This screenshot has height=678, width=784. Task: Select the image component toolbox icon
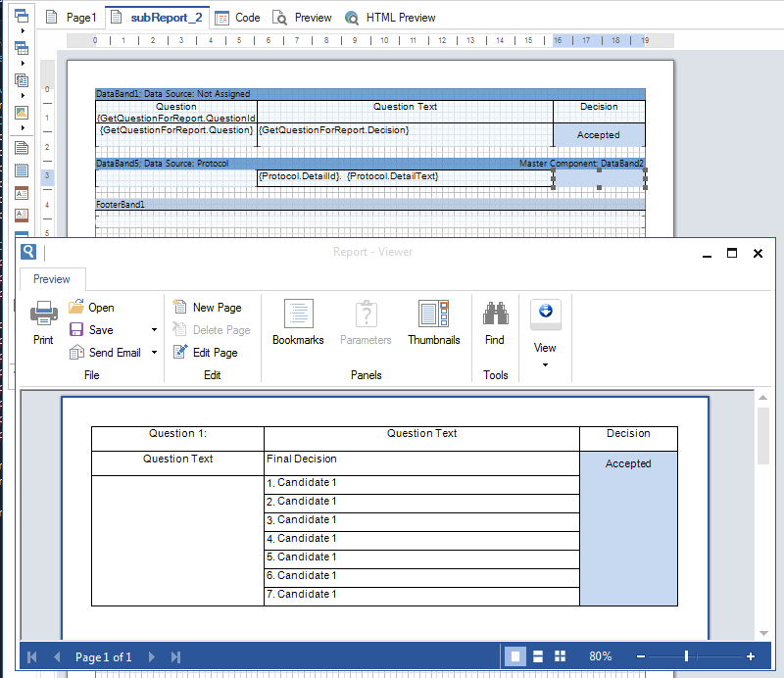pos(22,113)
